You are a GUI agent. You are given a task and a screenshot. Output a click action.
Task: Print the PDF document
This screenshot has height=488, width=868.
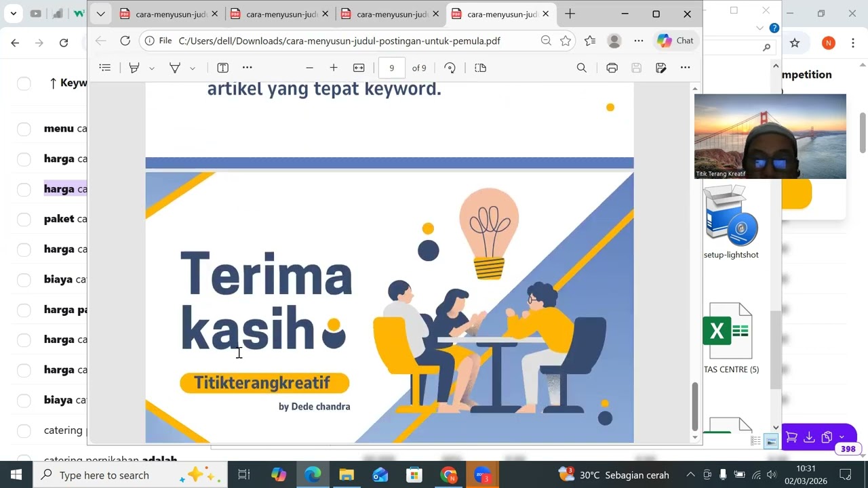[x=612, y=68]
